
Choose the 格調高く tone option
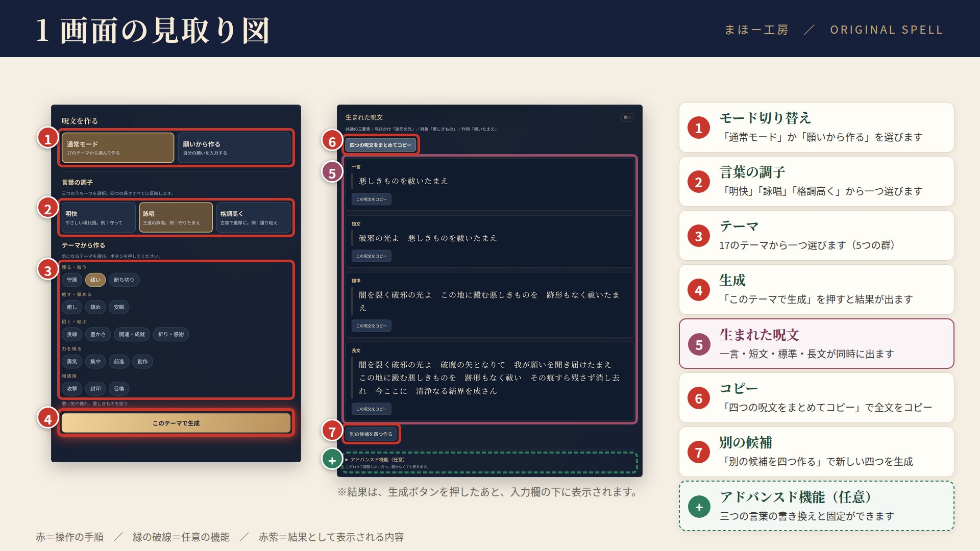point(253,218)
